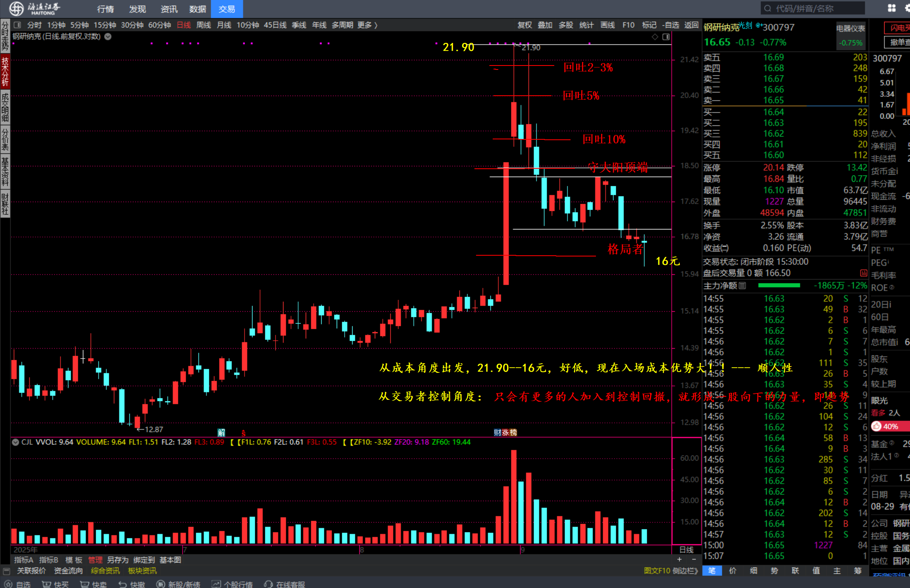Open 图文F10 link
Viewport: 910px width, 588px height.
[657, 571]
